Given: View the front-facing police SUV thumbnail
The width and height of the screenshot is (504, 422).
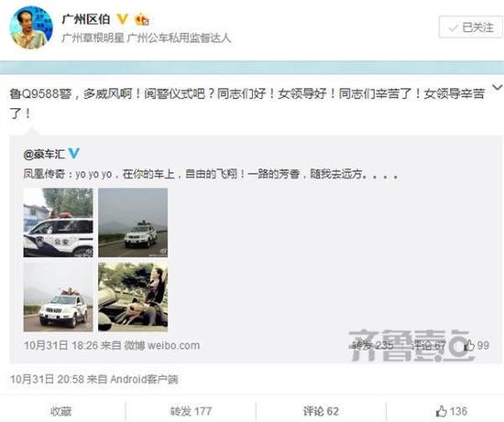Looking at the screenshot, I should click(58, 298).
